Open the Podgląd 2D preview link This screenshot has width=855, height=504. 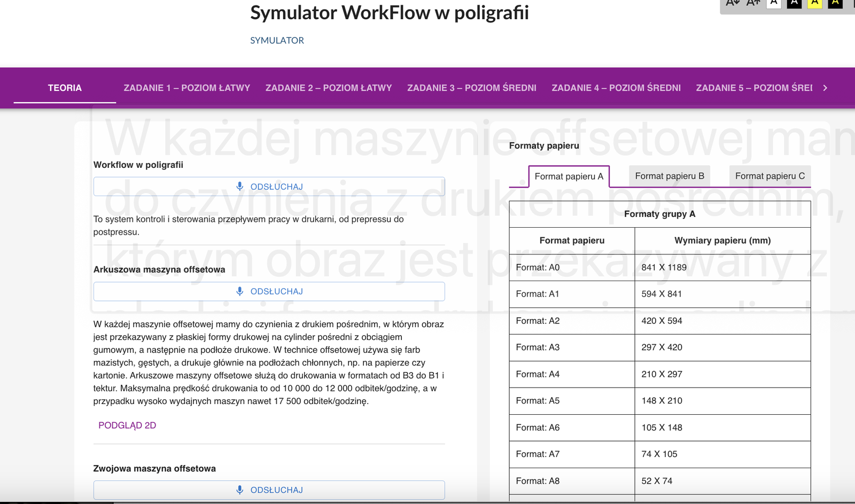pos(127,425)
